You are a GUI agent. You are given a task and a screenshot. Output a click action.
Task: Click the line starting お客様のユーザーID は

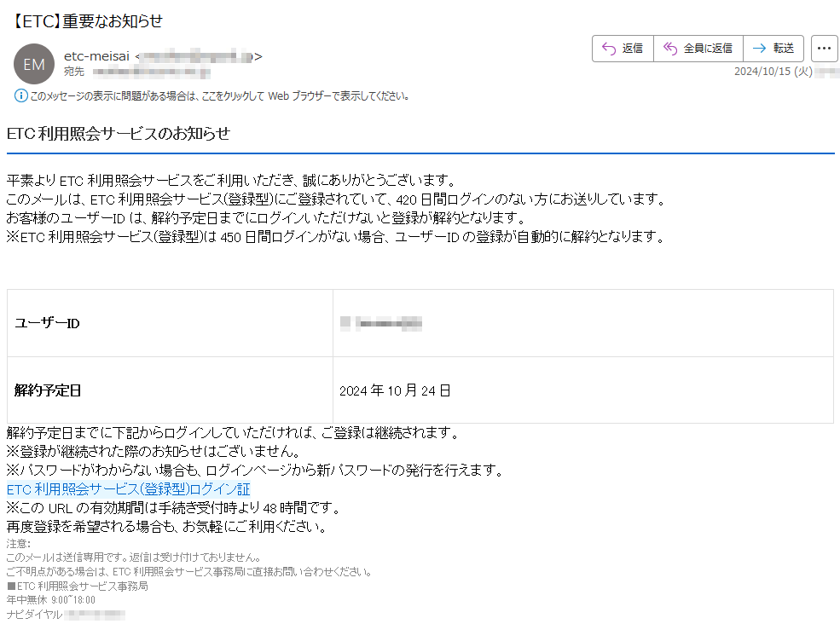point(266,218)
